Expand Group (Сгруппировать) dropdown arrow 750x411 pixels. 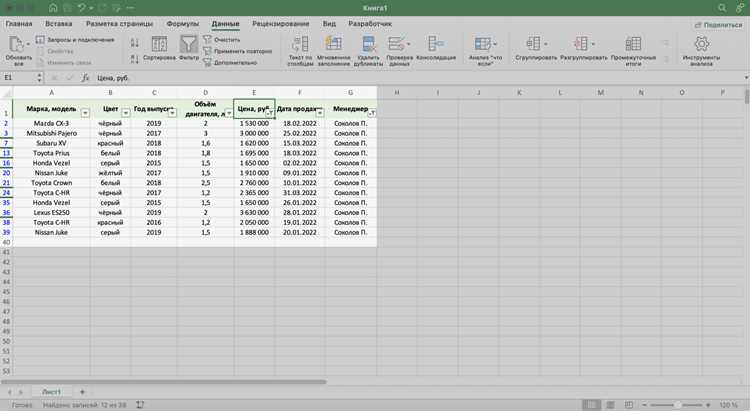tap(546, 44)
